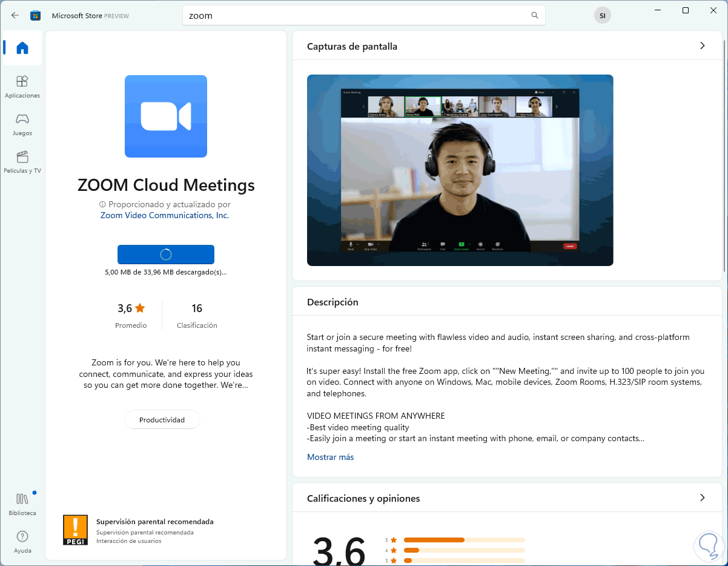The width and height of the screenshot is (728, 566).
Task: Click the Interacción de usuarios text
Action: (128, 541)
